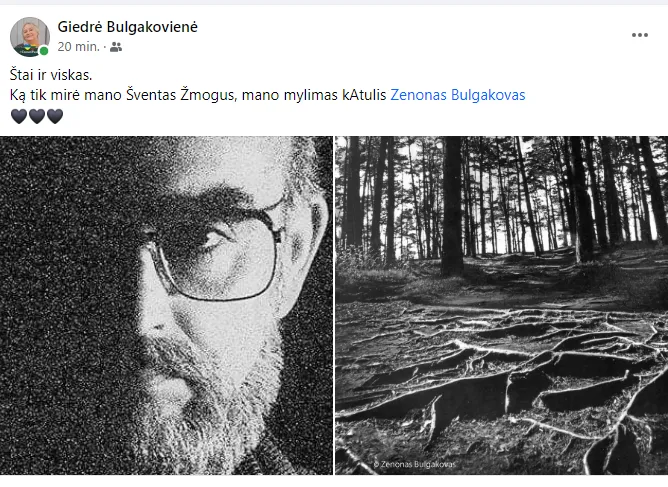Open the bearded man portrait photo
Viewport: 668px width, 487px height.
click(x=166, y=305)
